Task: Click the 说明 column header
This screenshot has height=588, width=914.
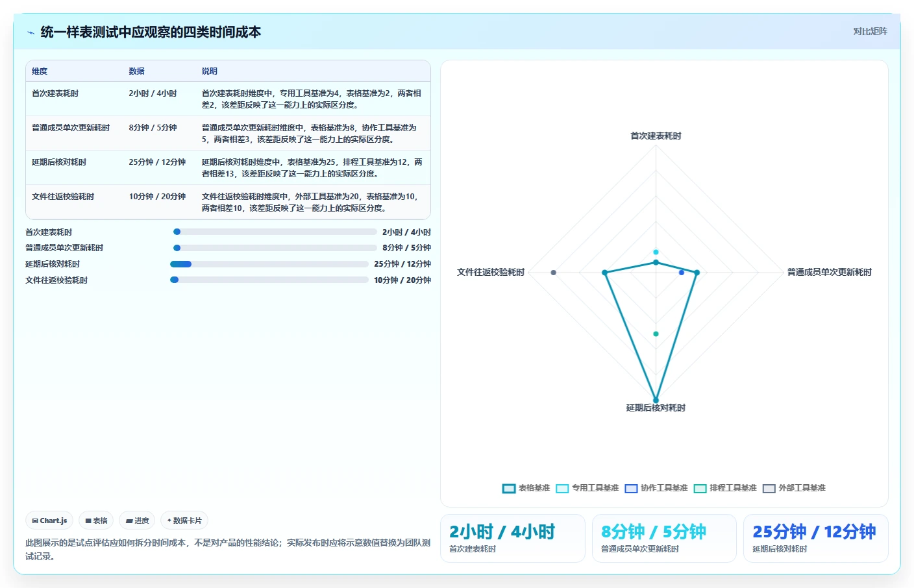Action: (209, 71)
